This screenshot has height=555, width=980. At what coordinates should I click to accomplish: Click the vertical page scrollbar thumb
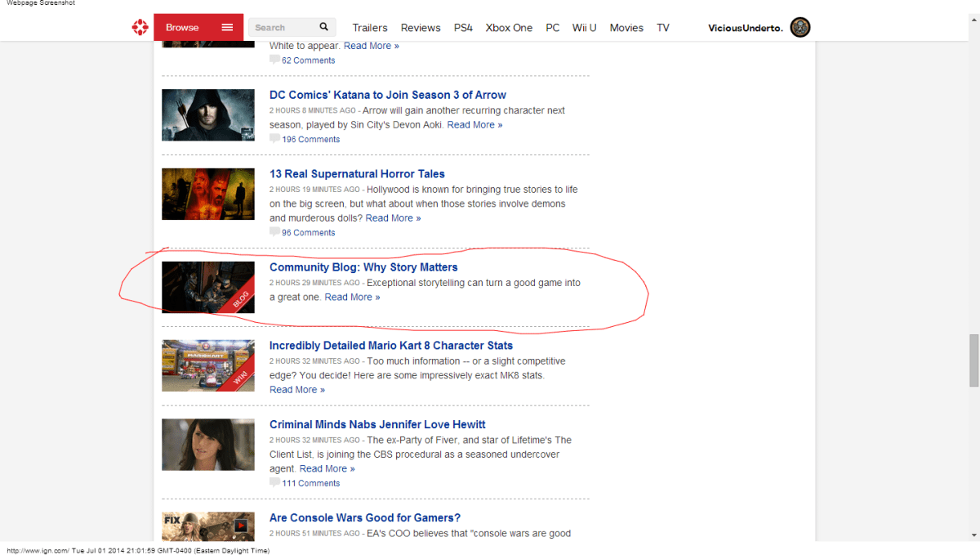coord(973,360)
